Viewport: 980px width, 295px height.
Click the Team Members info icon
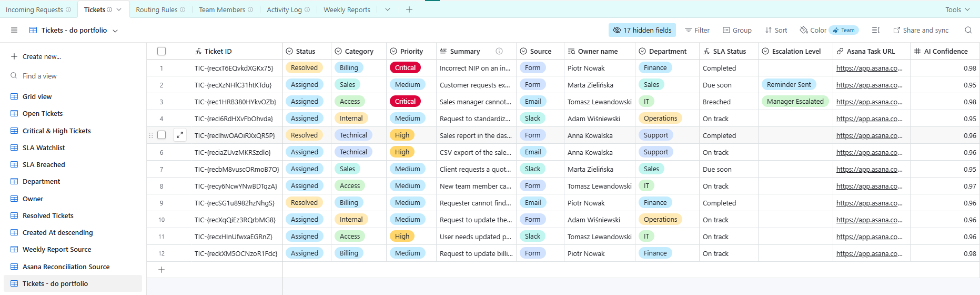point(250,9)
